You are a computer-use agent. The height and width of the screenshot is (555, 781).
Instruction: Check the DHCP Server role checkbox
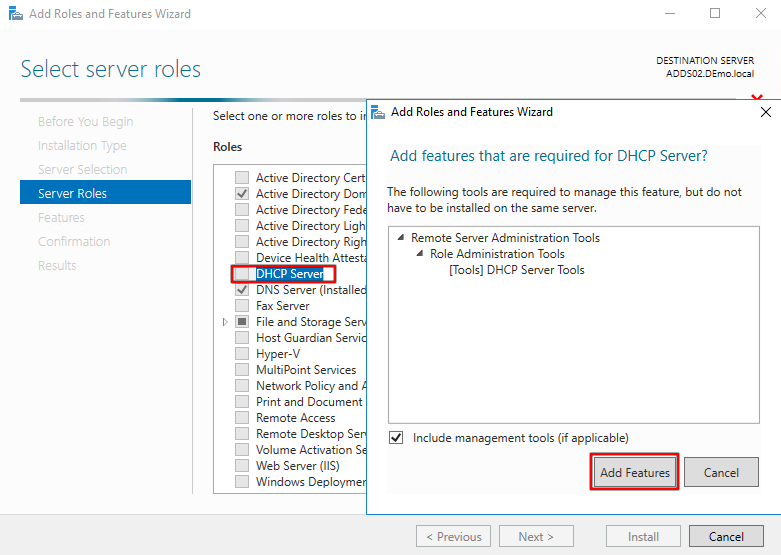pos(242,274)
